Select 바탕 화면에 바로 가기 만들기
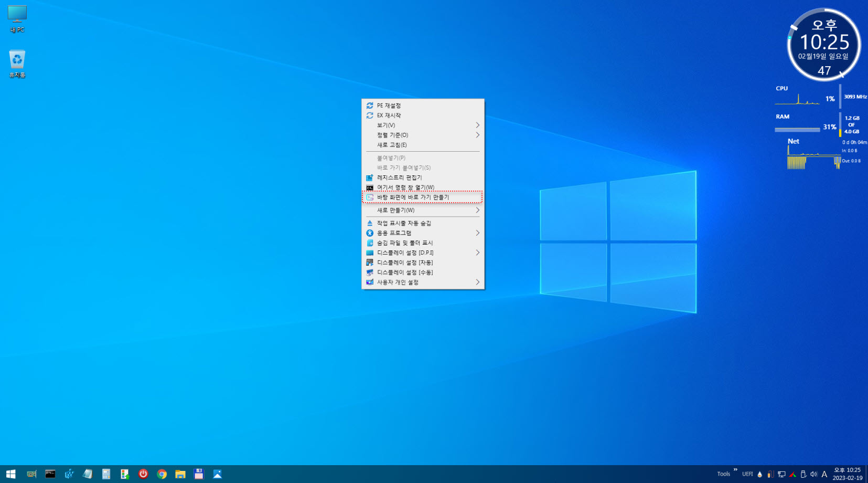 click(x=423, y=197)
